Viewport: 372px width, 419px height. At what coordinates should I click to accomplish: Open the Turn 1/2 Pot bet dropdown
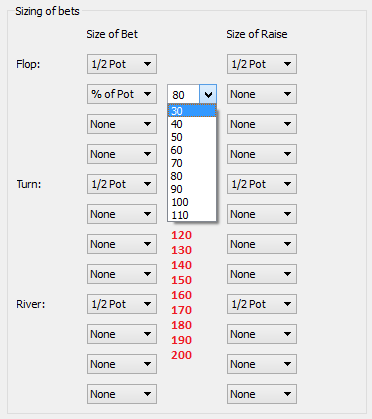click(x=122, y=184)
